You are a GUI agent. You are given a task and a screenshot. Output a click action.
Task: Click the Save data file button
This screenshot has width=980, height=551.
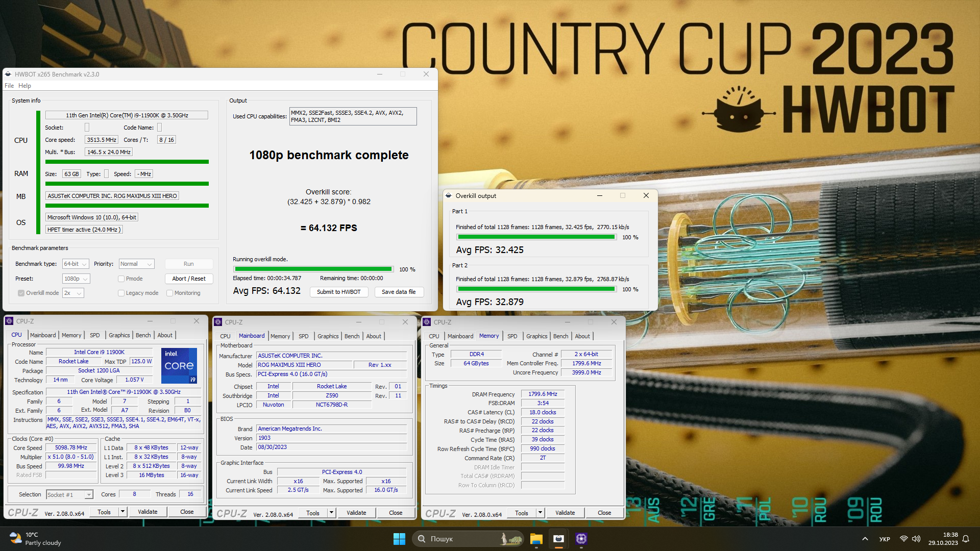tap(399, 292)
